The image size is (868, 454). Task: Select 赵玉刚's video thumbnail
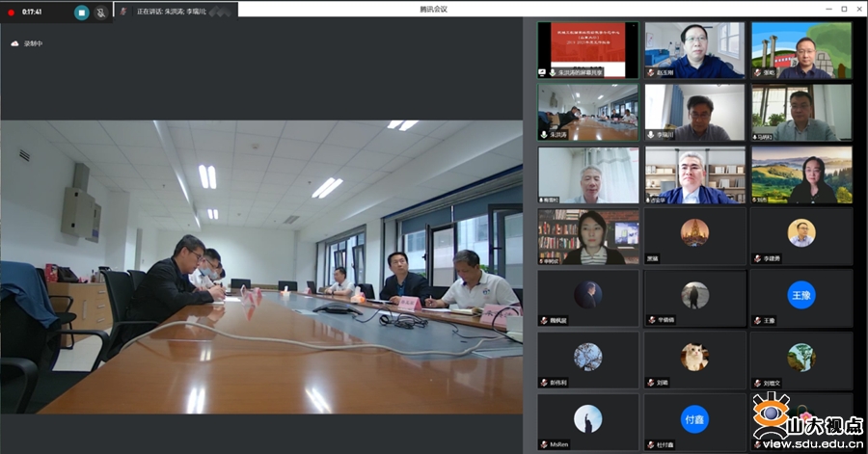point(694,49)
